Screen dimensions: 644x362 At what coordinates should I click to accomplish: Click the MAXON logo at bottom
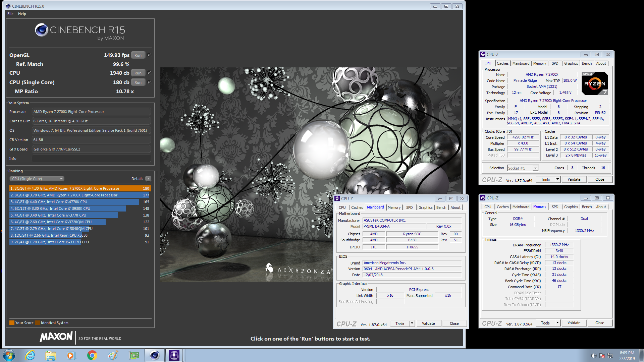click(x=56, y=337)
